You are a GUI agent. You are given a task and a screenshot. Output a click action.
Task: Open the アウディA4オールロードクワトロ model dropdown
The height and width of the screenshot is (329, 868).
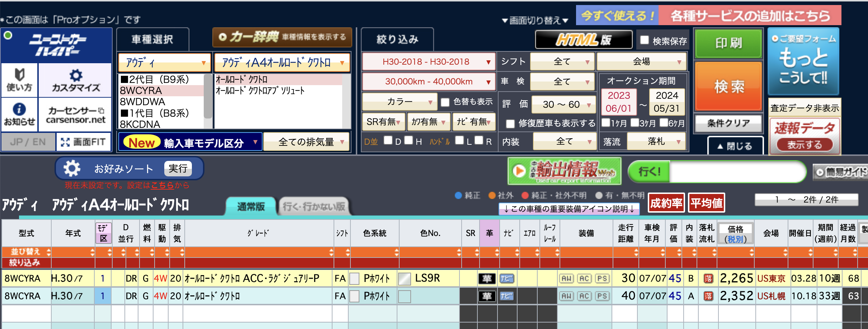point(282,62)
